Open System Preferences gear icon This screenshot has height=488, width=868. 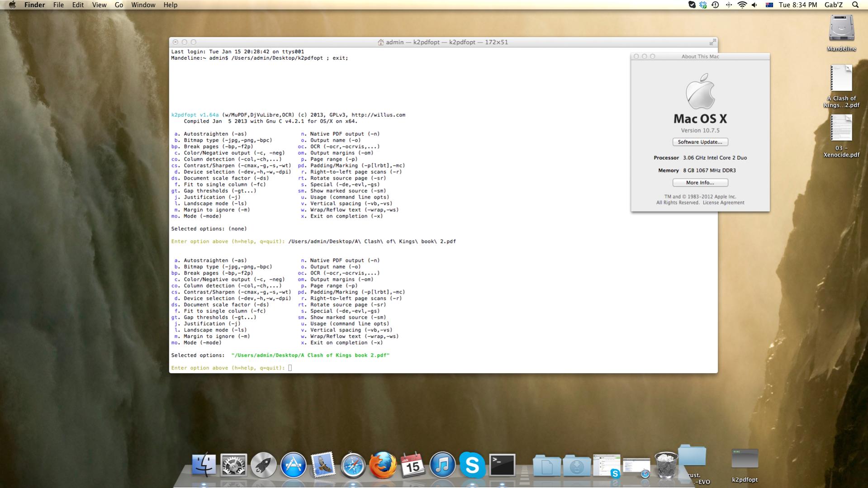tap(233, 465)
